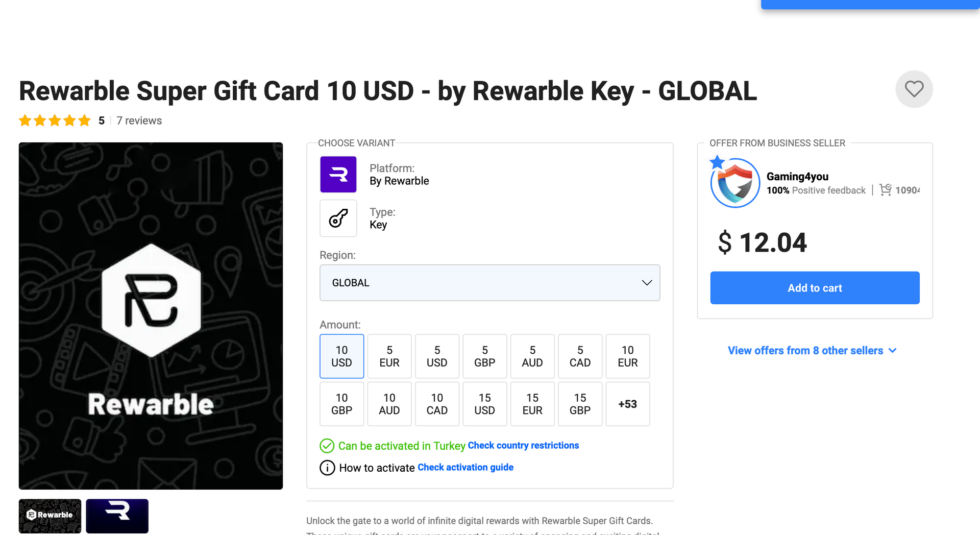Click the five-star rating icons
Image resolution: width=980 pixels, height=535 pixels.
[55, 120]
